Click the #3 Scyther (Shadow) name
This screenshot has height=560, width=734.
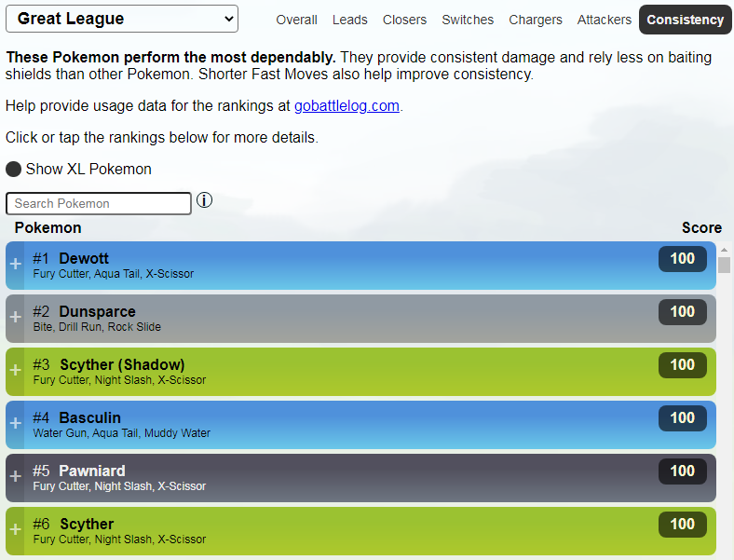point(122,364)
